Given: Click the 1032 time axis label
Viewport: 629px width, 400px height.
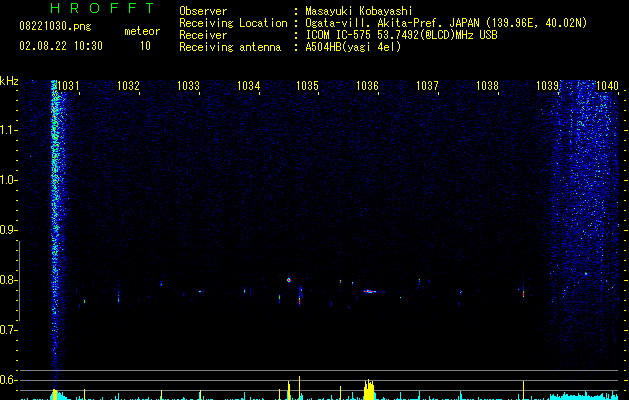Looking at the screenshot, I should [128, 86].
